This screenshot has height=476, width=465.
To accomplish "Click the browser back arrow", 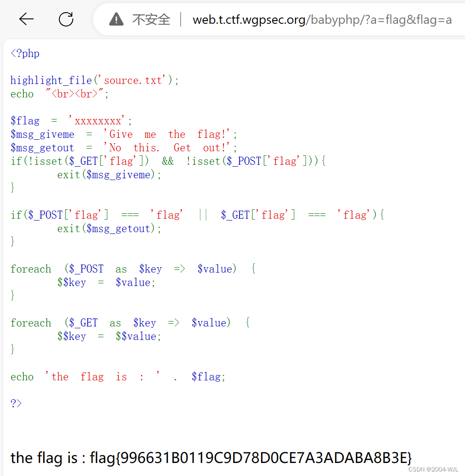I will 26,19.
